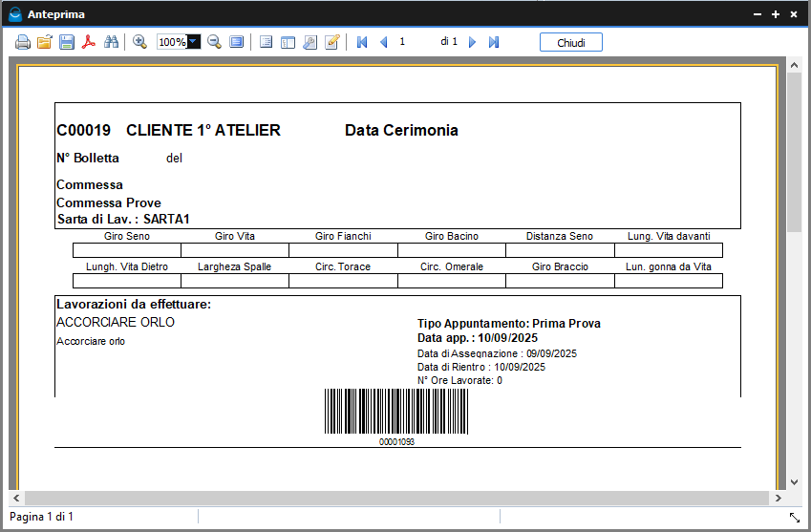Image resolution: width=811 pixels, height=532 pixels.
Task: Click the Giro Bacino measurement box
Action: pyautogui.click(x=452, y=250)
